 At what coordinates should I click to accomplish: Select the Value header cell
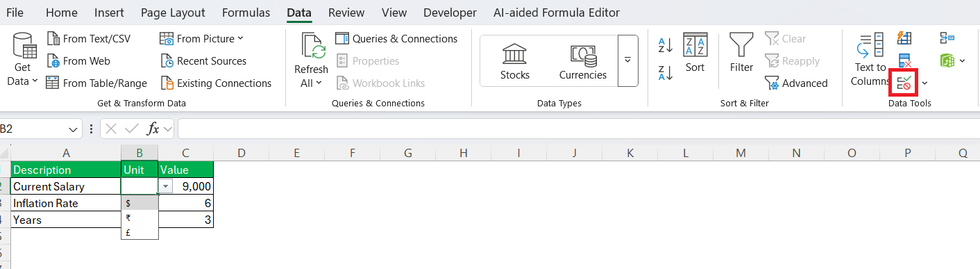185,170
